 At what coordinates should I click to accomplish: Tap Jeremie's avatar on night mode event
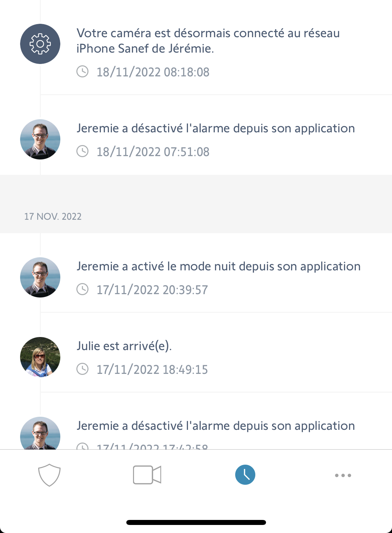[x=40, y=277]
